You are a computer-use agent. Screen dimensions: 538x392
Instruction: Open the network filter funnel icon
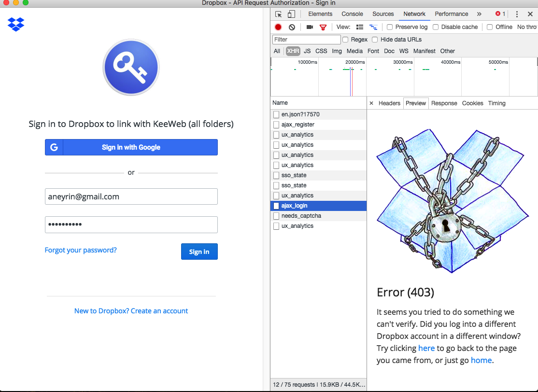coord(323,27)
